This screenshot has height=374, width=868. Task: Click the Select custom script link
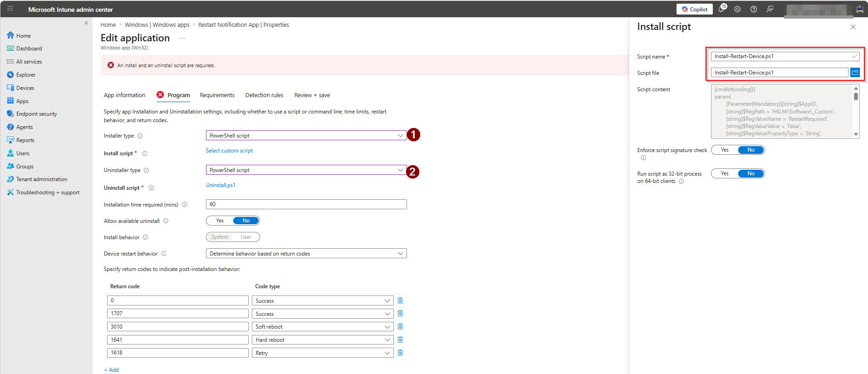click(x=229, y=151)
